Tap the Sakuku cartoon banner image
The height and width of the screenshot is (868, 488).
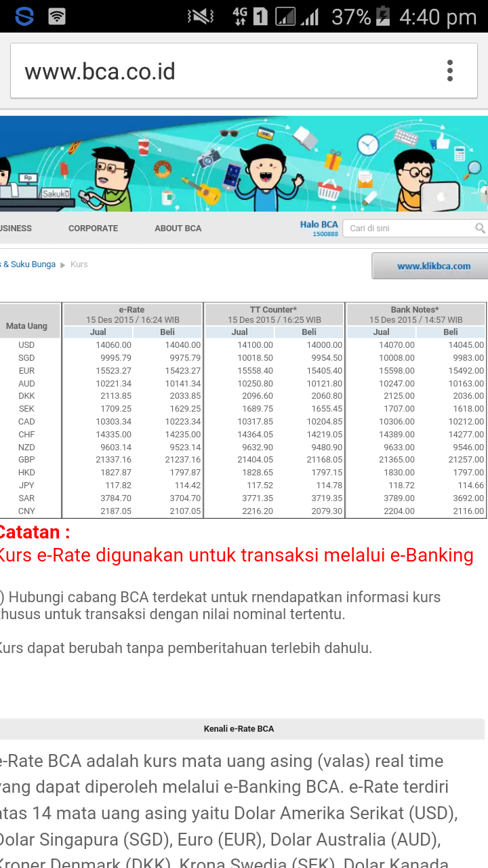point(244,163)
